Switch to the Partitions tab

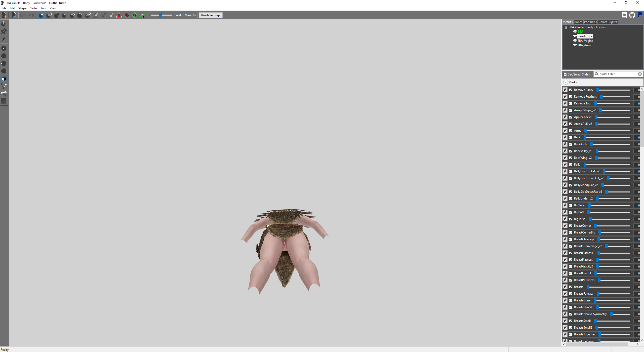pos(590,22)
